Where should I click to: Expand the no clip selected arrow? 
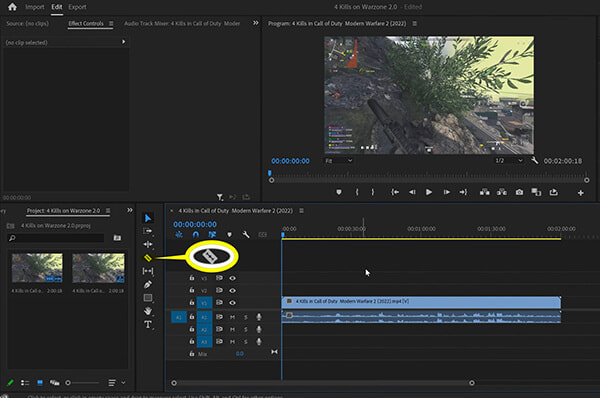(x=123, y=42)
